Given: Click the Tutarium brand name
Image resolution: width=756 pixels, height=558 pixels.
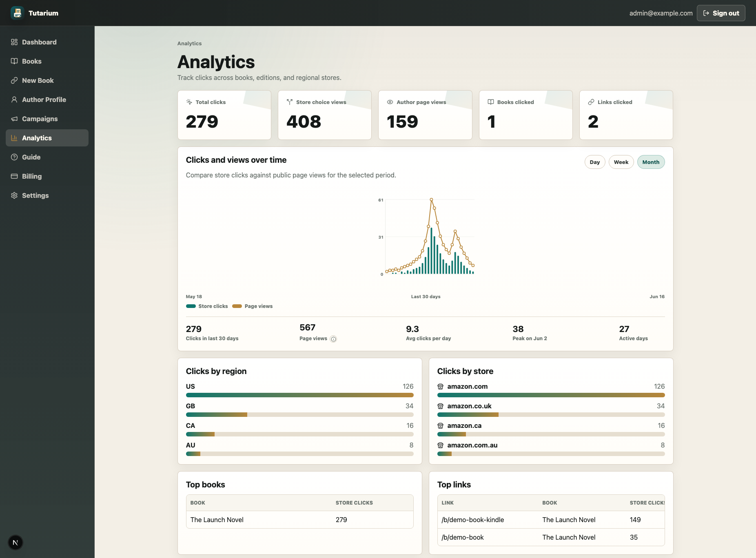Looking at the screenshot, I should (x=43, y=13).
